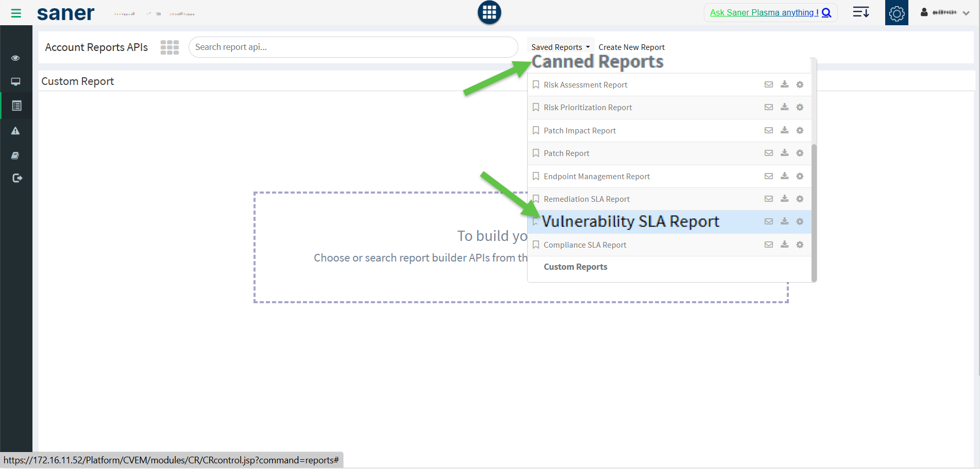This screenshot has width=980, height=469.
Task: Toggle bookmark on Risk Prioritization Report
Action: [x=536, y=108]
